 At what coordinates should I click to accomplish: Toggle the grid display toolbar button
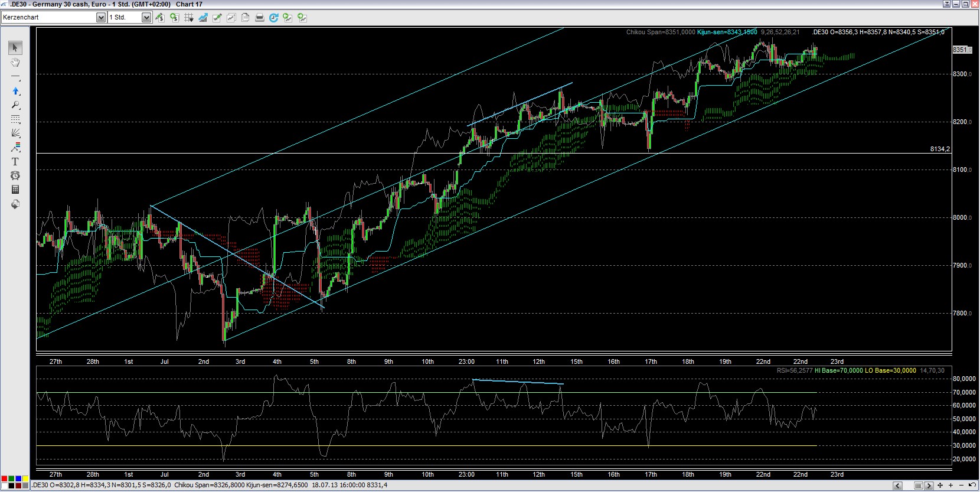(x=188, y=18)
